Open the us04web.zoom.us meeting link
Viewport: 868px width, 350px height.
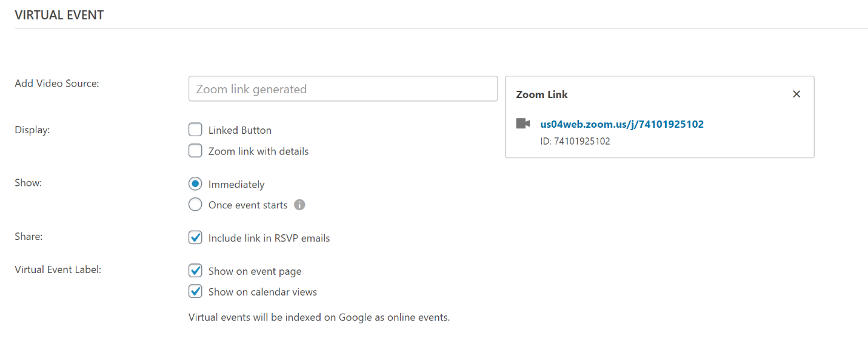(x=621, y=124)
